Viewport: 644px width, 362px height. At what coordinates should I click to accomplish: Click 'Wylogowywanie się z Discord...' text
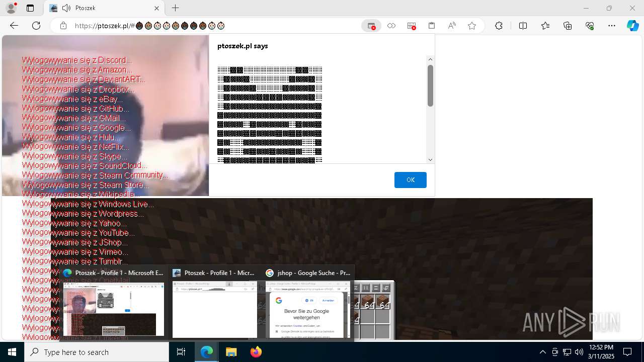[76, 60]
